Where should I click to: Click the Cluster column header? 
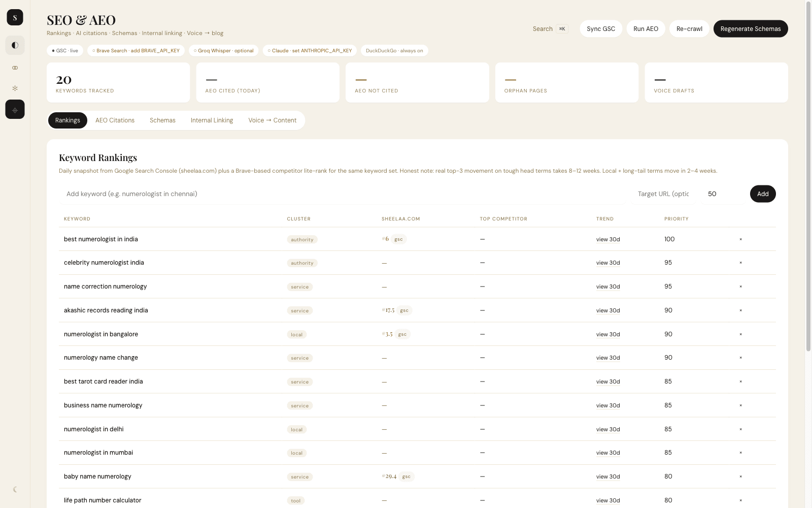[299, 219]
